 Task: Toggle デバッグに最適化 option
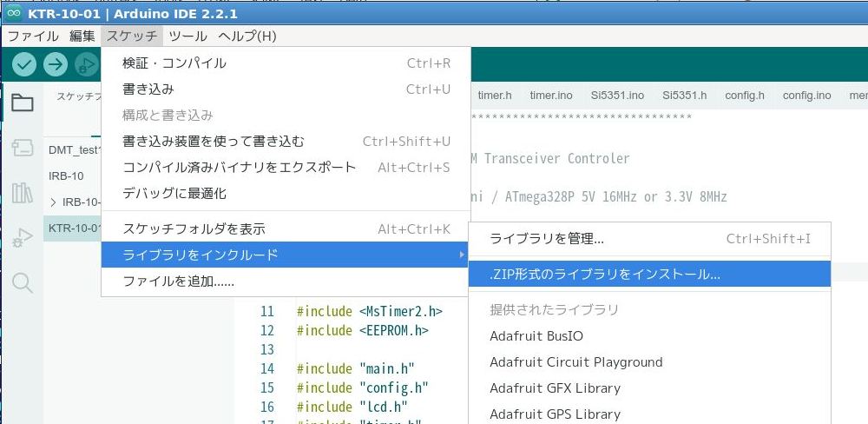click(286, 194)
